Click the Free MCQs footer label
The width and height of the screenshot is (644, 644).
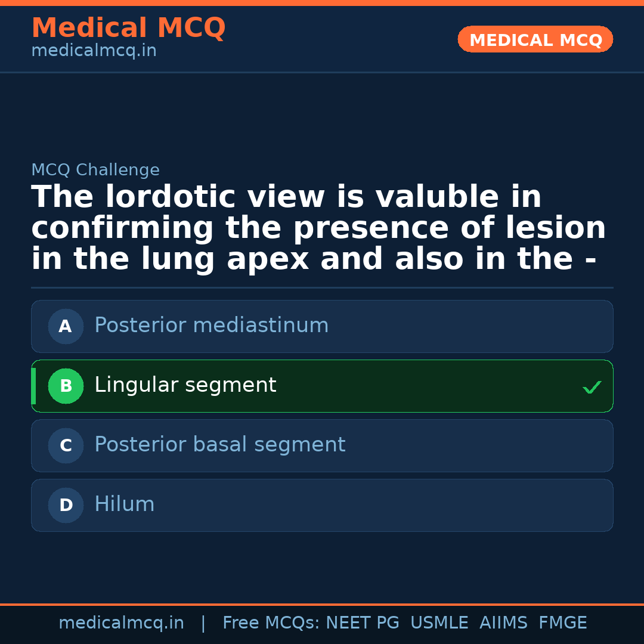[271, 623]
